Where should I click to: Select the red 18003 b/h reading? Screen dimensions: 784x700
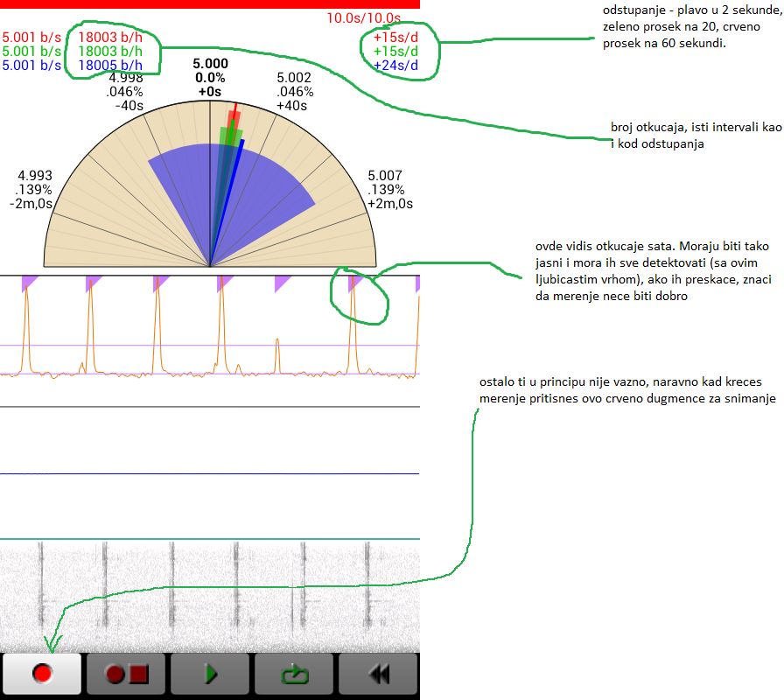coord(110,38)
